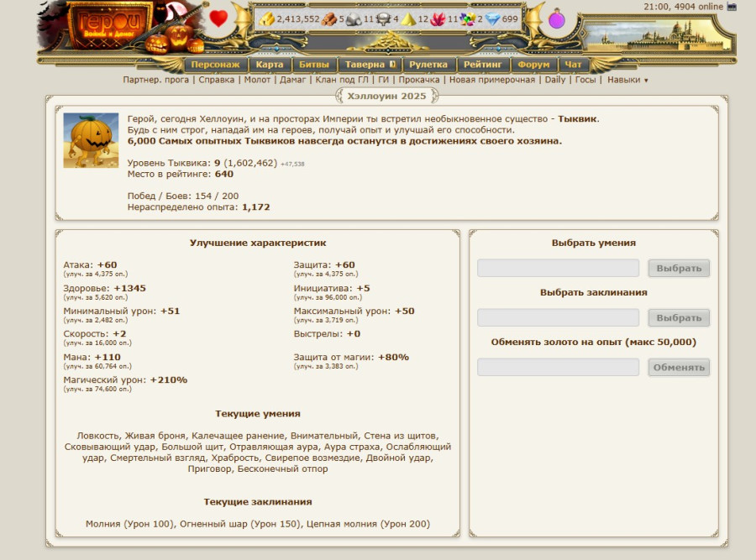Viewport: 756px width, 560px height.
Task: Open the Таверна menu item
Action: 369,64
